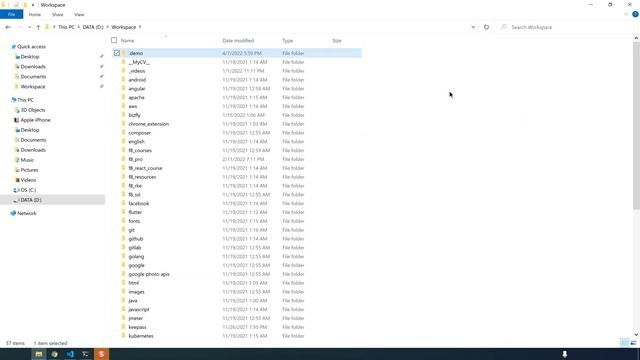Switch to Large icons view
Viewport: 640px width, 360px height.
(x=633, y=343)
